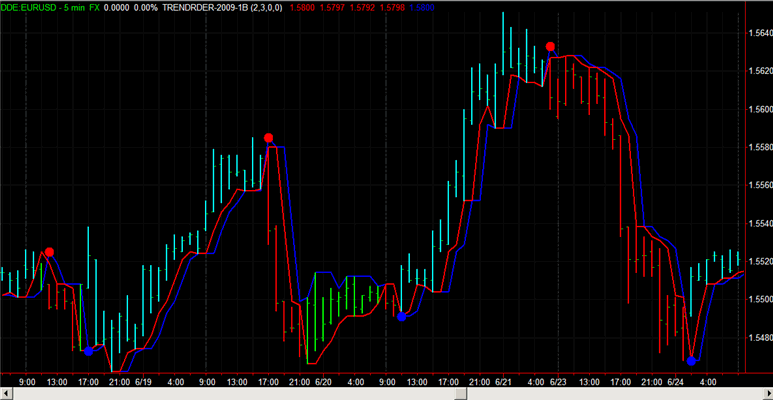Click the blue signal dot near 1.5490 mid-chart
773x400 pixels.
pyautogui.click(x=402, y=317)
